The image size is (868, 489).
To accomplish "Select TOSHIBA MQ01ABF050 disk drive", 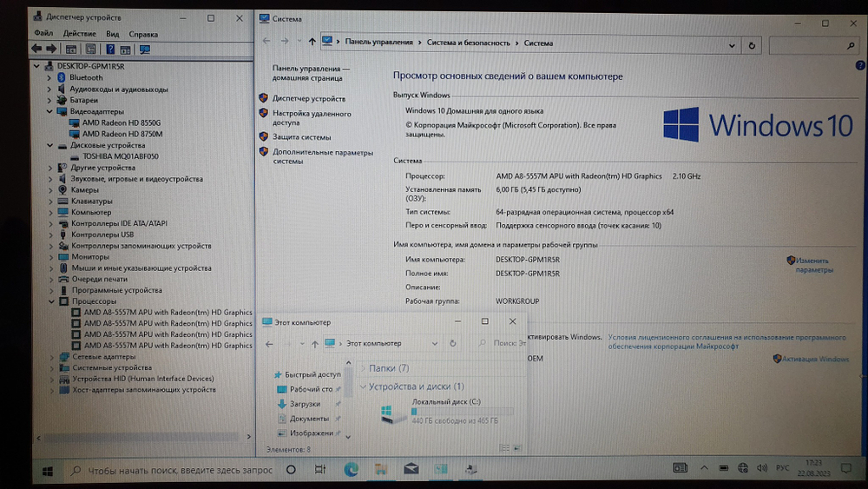I will (121, 156).
